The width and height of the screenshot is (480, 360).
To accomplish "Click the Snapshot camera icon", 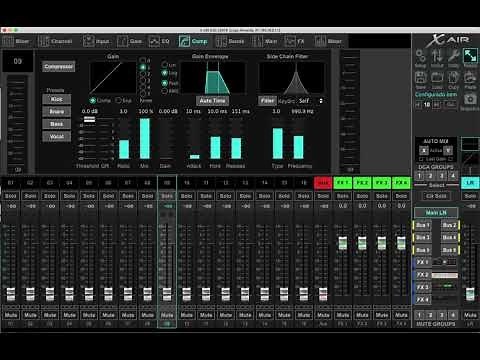I will (x=470, y=101).
